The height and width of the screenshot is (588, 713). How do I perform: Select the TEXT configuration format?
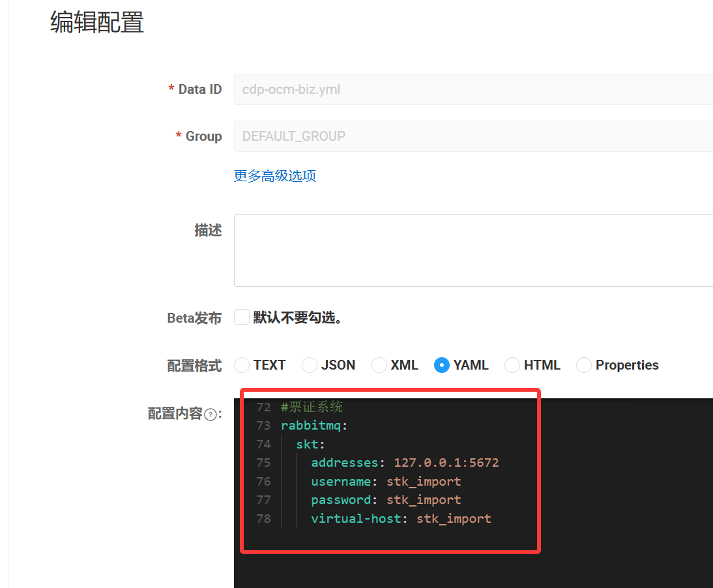point(241,365)
